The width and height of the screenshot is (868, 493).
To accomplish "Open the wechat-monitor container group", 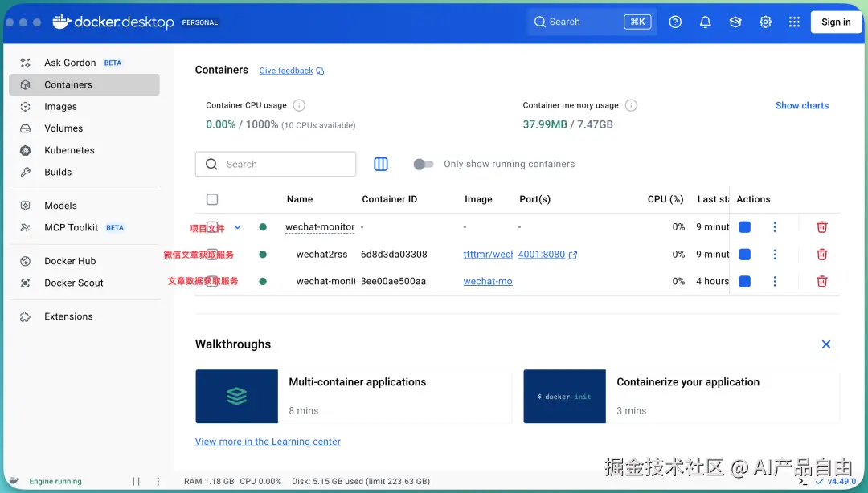I will 320,227.
